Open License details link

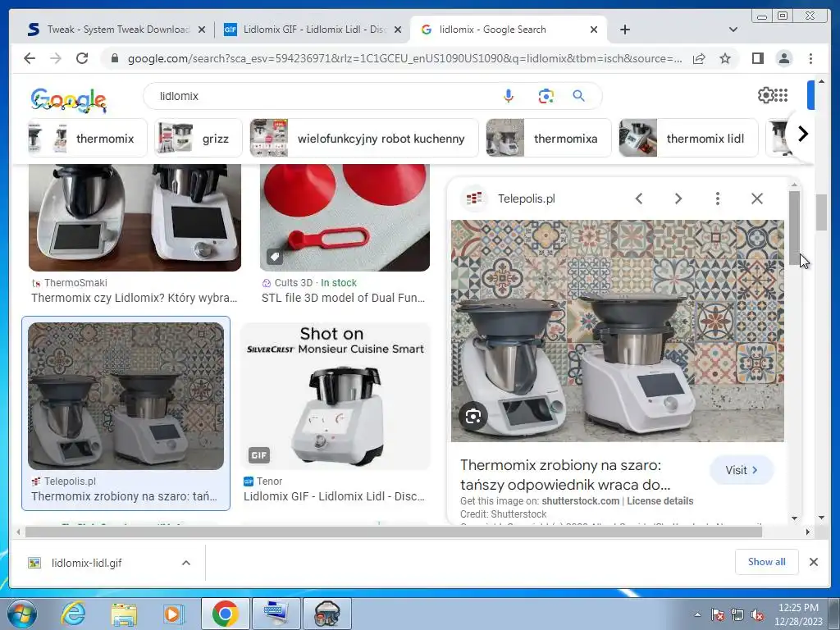[x=660, y=501]
